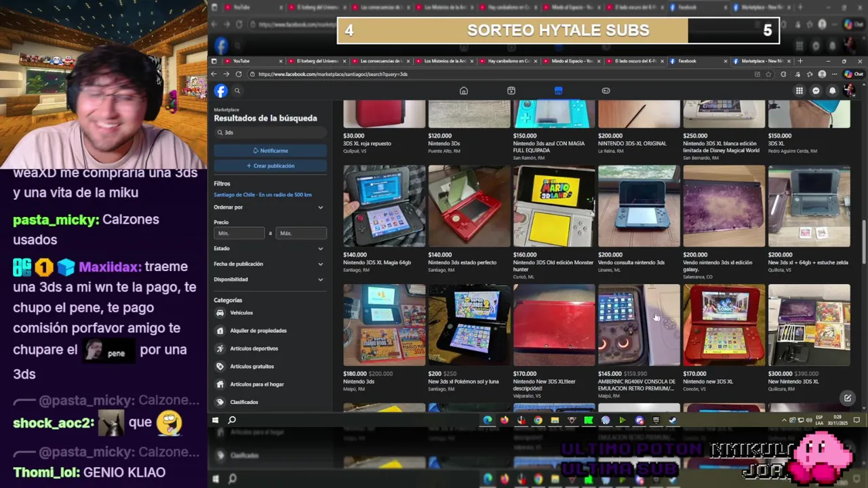
Task: Open galaxy edition 3DS XL listing photo
Action: coord(724,206)
